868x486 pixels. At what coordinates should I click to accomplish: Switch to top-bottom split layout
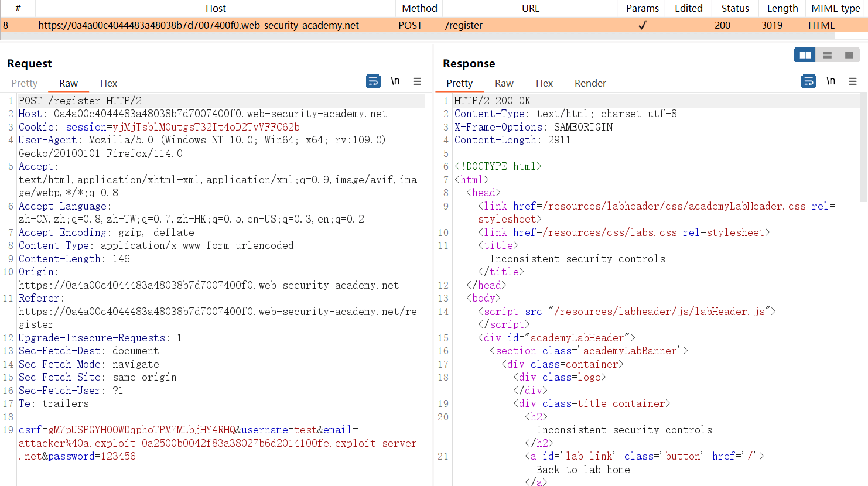coord(827,55)
